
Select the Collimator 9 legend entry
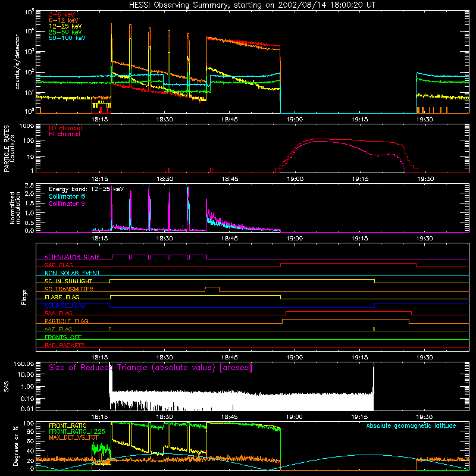[x=67, y=203]
